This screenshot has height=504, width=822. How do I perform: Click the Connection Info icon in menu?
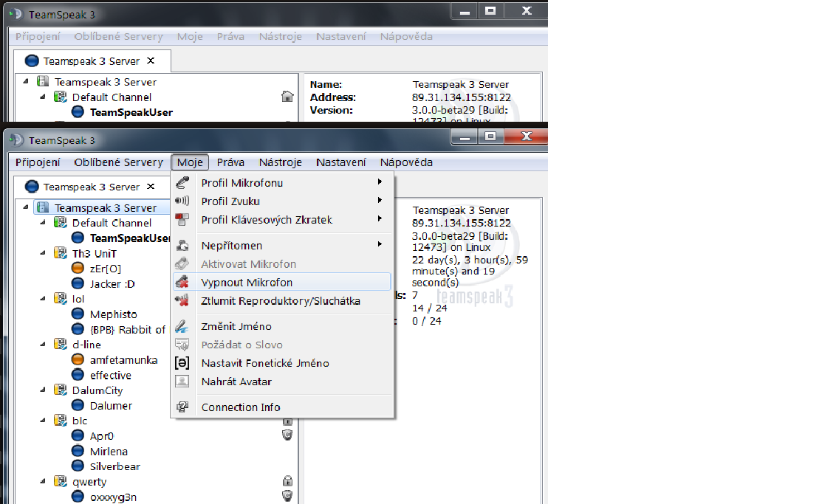pos(182,407)
